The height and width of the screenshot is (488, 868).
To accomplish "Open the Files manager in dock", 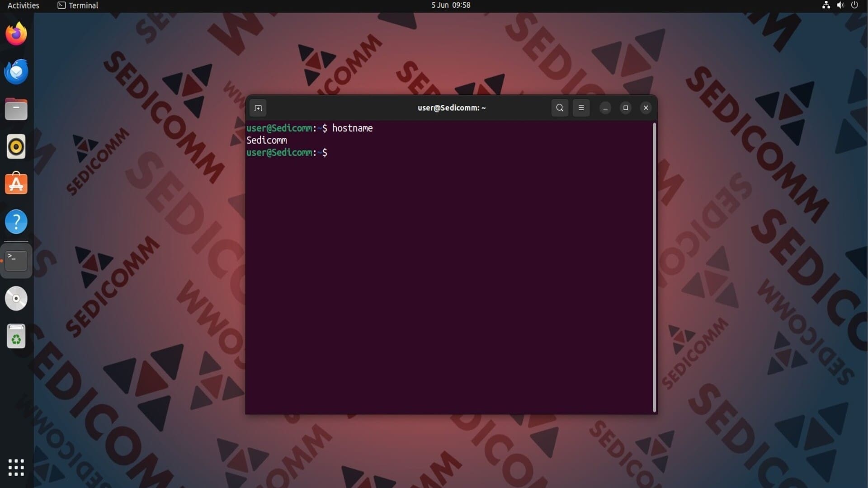I will point(16,109).
